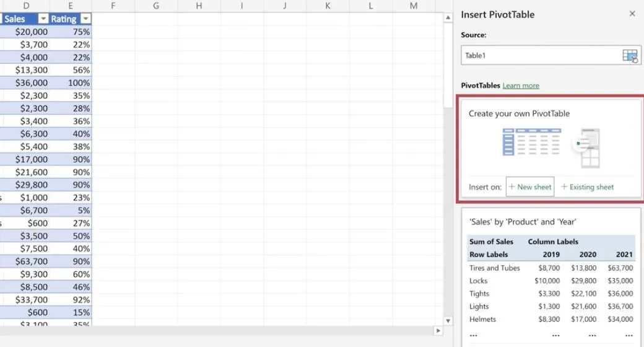Screen dimensions: 644x347
Task: Click the Create your own PivotTable title
Action: (519, 113)
